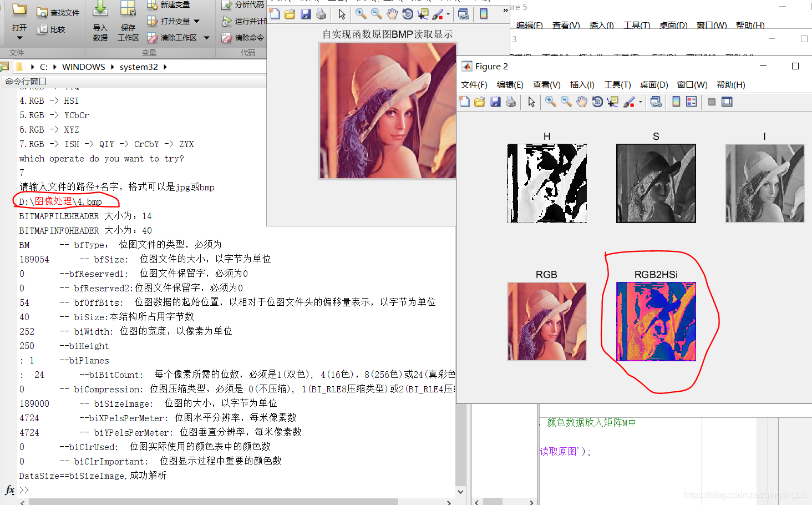This screenshot has width=812, height=505.
Task: Click Insert Colorbar icon in Figure 2
Action: click(676, 102)
